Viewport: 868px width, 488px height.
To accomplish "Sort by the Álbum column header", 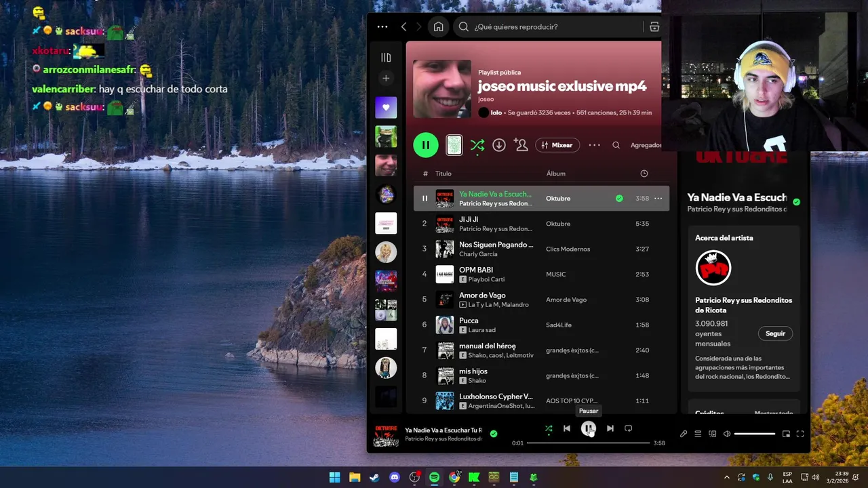I will [555, 174].
